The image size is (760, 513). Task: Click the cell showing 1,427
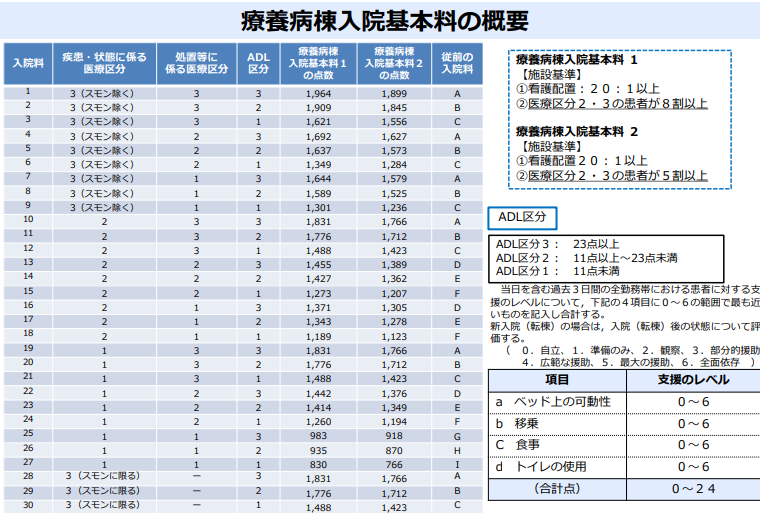coord(318,279)
